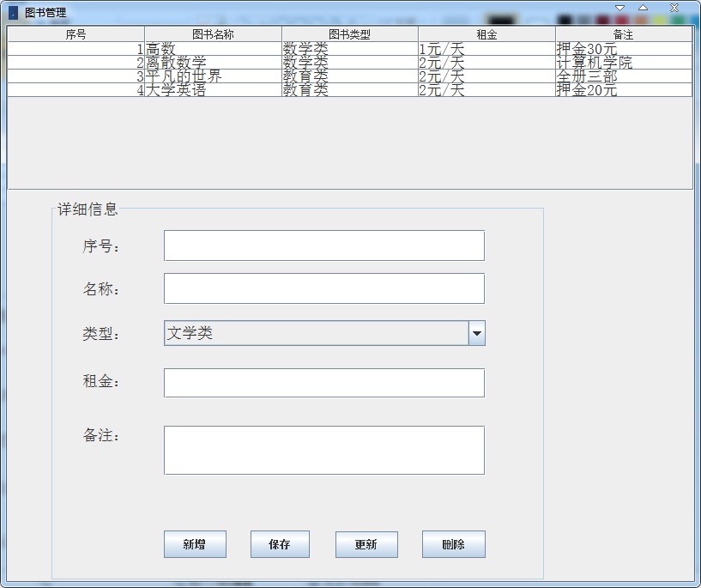
Task: Sort by the 图书名称 column header
Action: pos(213,34)
